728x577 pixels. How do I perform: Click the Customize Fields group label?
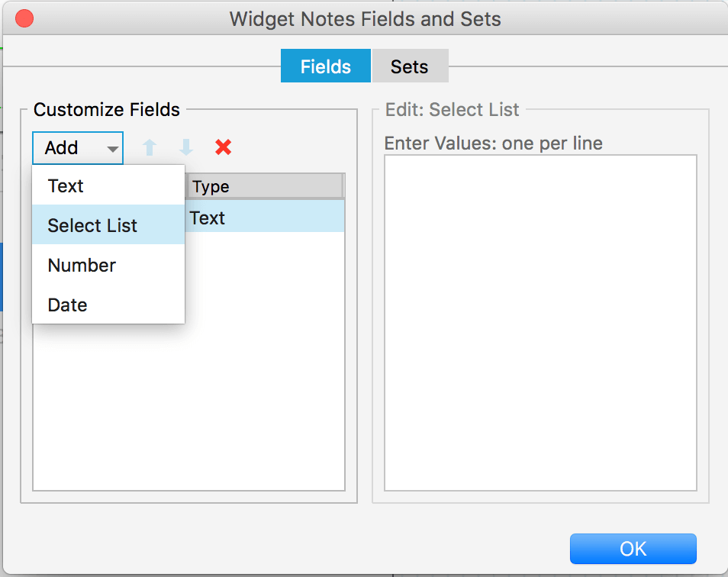pyautogui.click(x=106, y=110)
